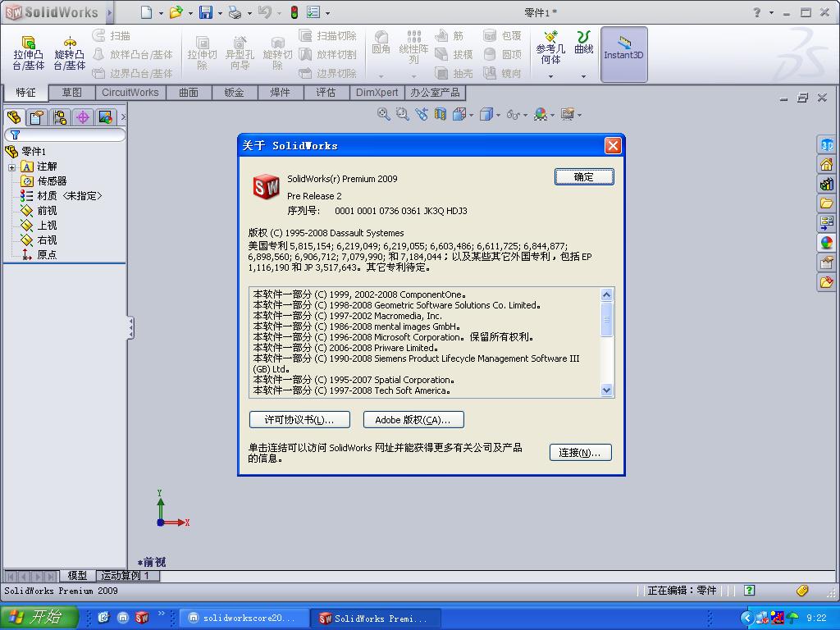The width and height of the screenshot is (840, 630).
Task: Expand the 注解 annotations tree node
Action: coord(11,167)
